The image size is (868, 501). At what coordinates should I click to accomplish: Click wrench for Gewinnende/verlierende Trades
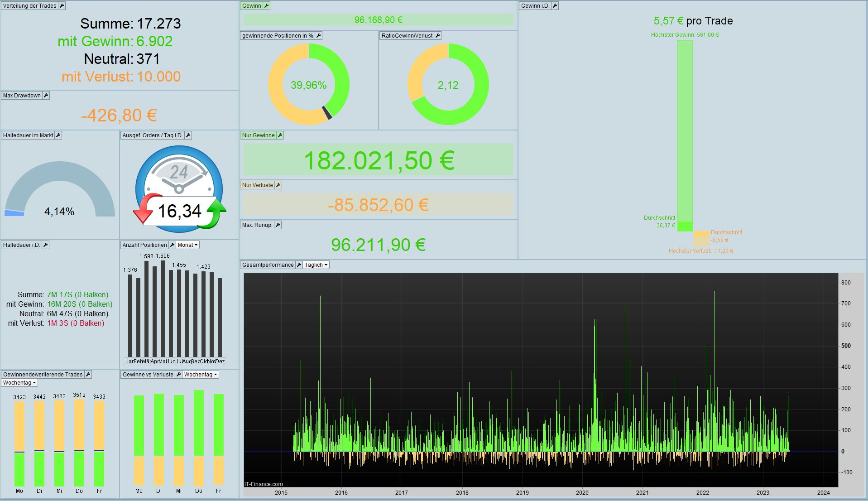point(88,375)
